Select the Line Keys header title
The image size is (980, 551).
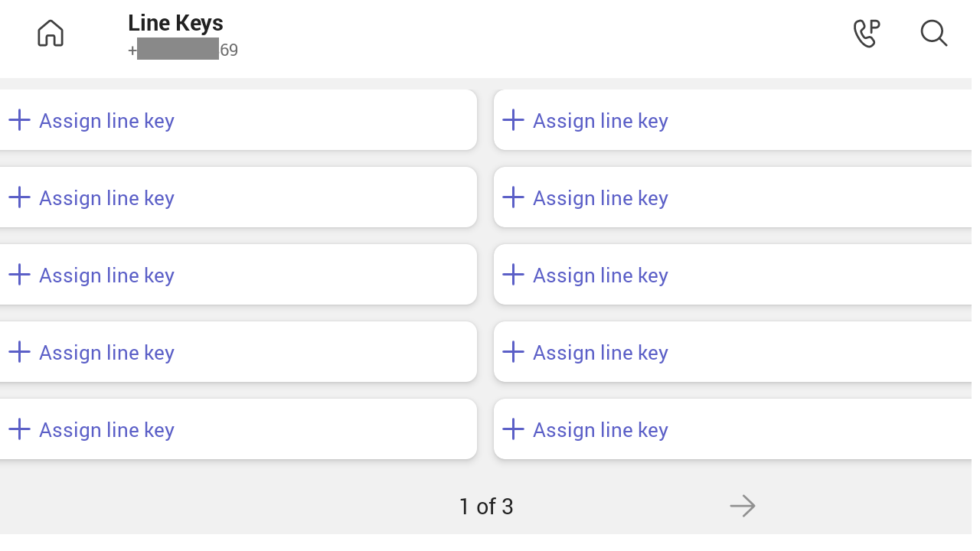[x=175, y=23]
